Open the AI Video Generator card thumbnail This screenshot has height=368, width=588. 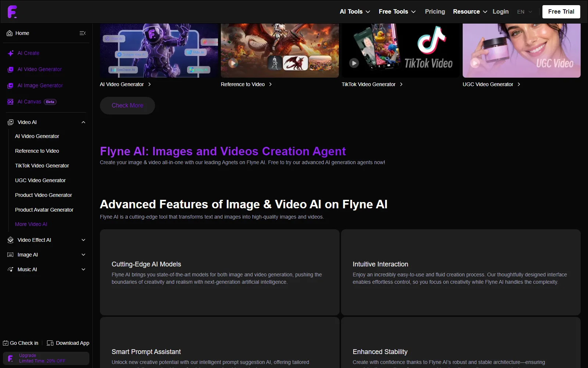pyautogui.click(x=159, y=50)
